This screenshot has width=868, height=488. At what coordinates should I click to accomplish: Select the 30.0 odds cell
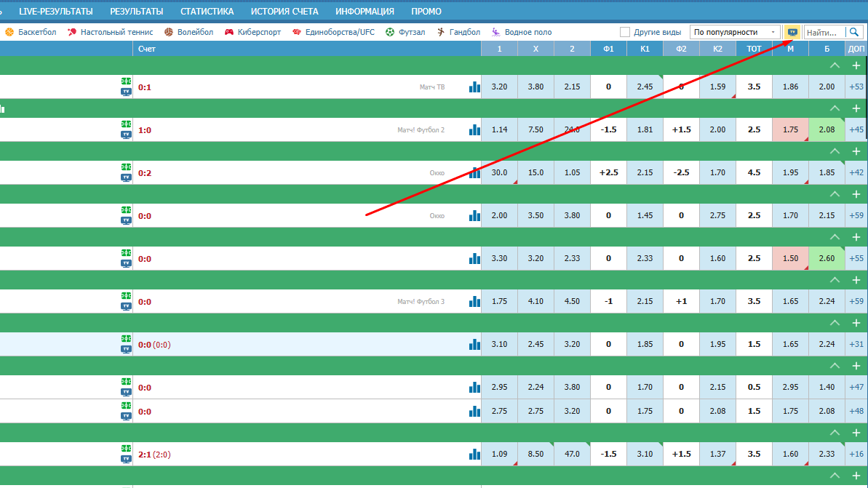coord(499,172)
